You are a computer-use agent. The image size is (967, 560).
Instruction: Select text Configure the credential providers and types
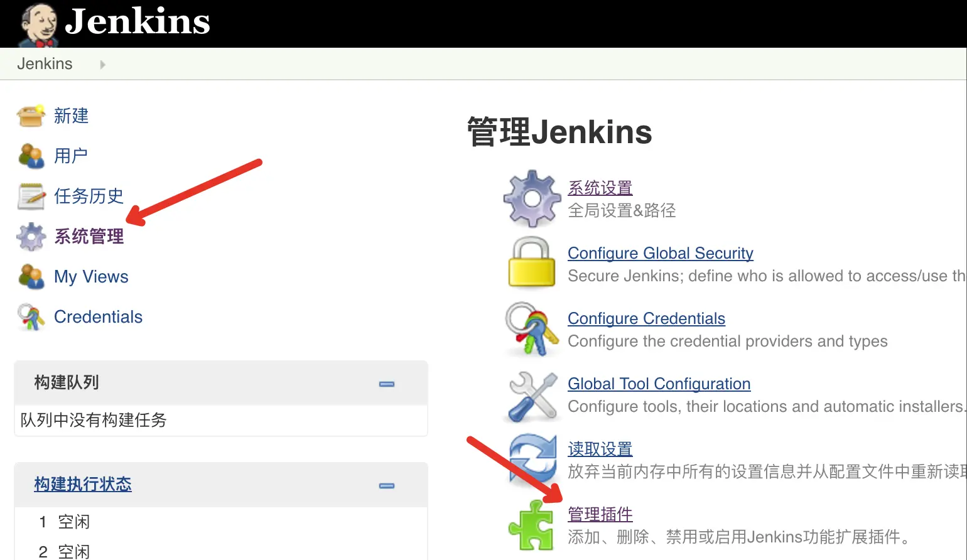tap(728, 341)
